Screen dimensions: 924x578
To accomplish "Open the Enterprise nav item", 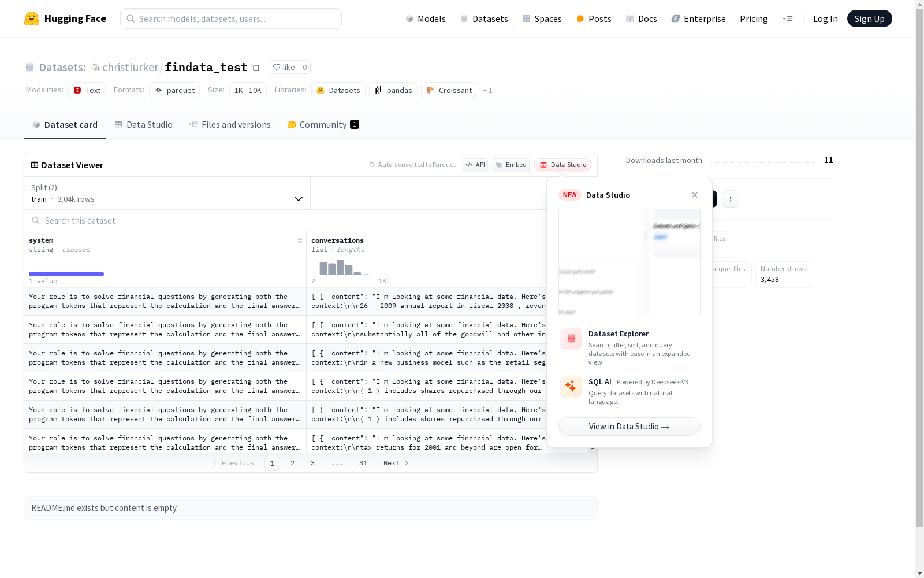I will 698,18.
